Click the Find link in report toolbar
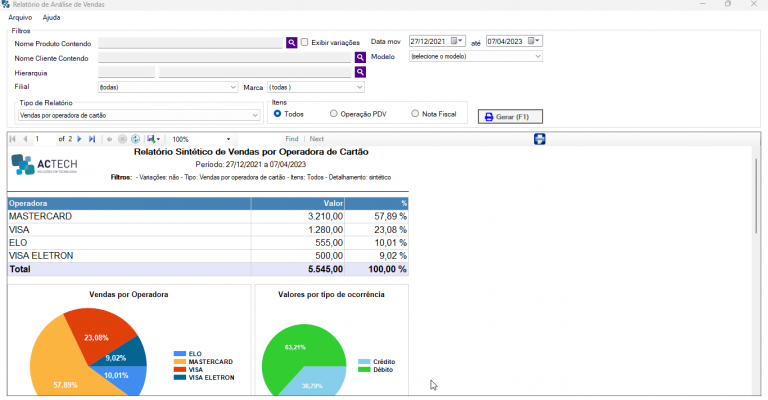This screenshot has width=768, height=400. click(291, 139)
